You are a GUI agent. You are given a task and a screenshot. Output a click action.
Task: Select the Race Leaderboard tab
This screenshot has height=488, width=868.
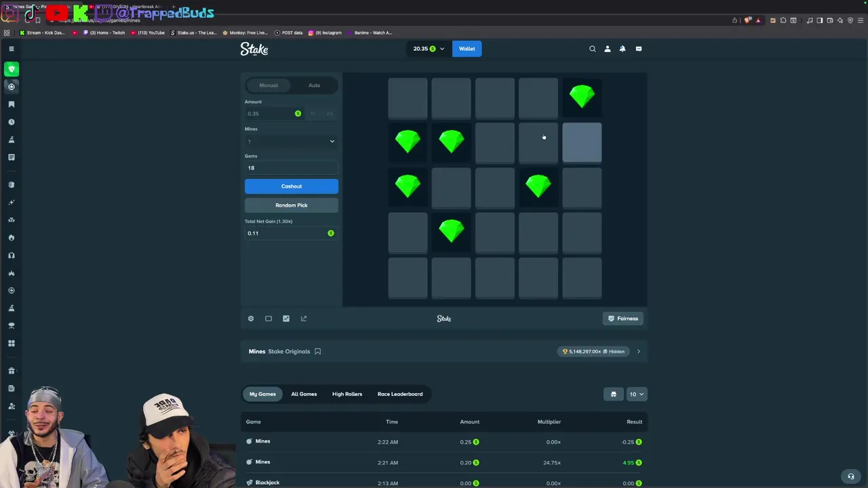(x=400, y=394)
